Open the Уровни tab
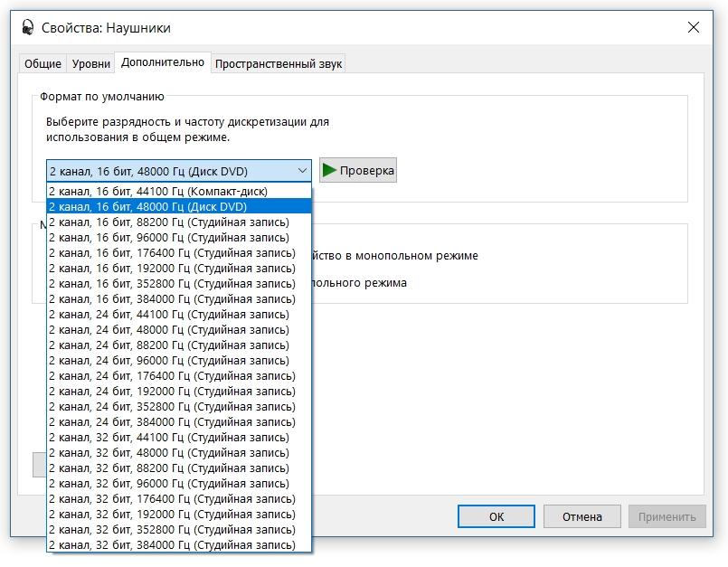 click(91, 63)
